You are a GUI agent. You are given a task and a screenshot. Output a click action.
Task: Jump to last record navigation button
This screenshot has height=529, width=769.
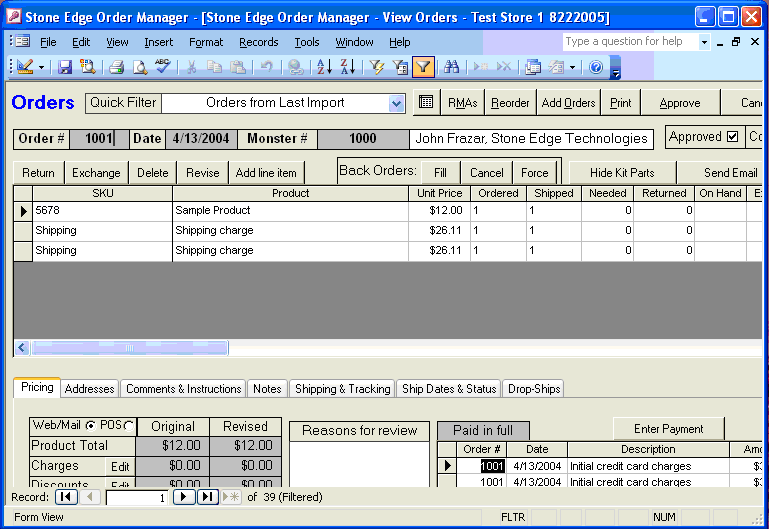click(208, 497)
